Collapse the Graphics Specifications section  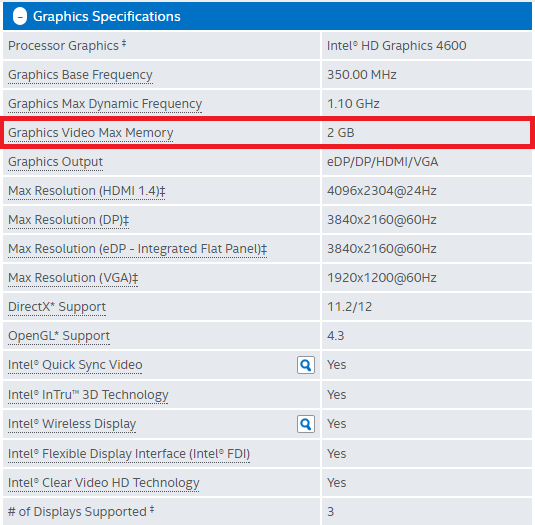pos(20,16)
